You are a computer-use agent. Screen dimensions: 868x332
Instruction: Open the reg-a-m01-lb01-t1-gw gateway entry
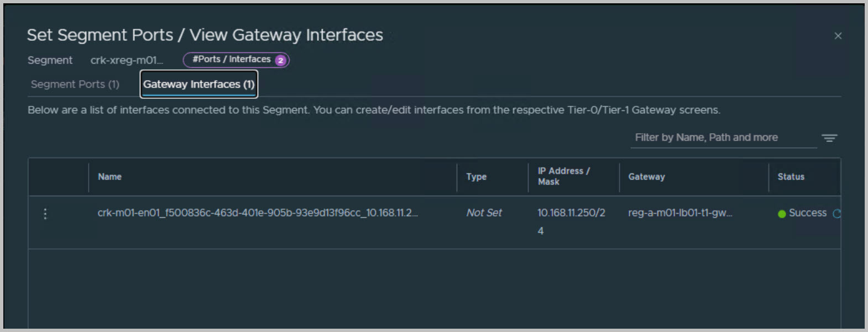tap(679, 213)
